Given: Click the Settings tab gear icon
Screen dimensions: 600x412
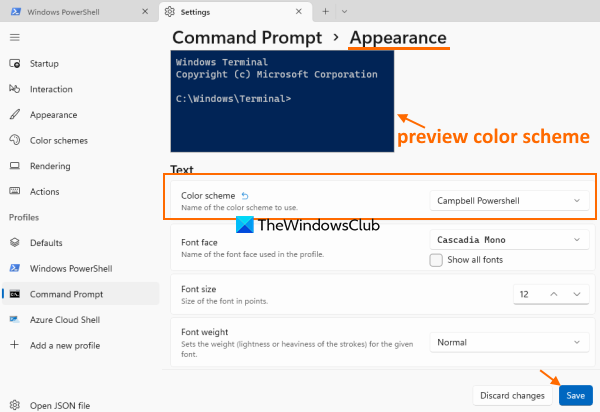Looking at the screenshot, I should tap(170, 12).
